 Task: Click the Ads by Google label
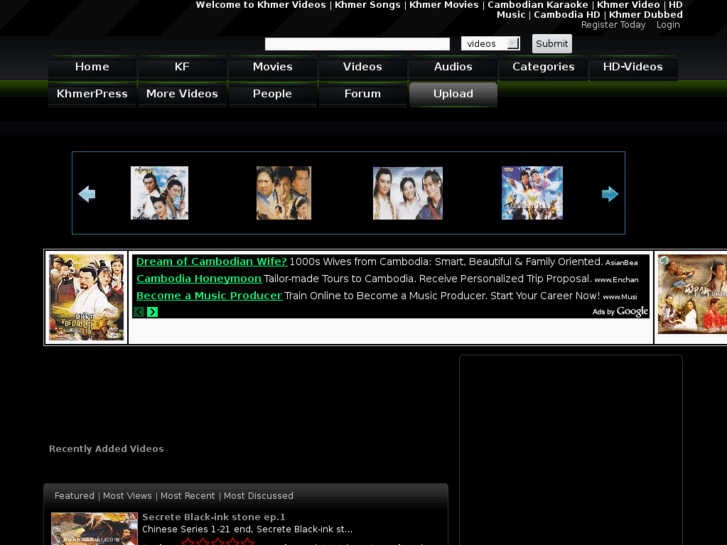[620, 311]
